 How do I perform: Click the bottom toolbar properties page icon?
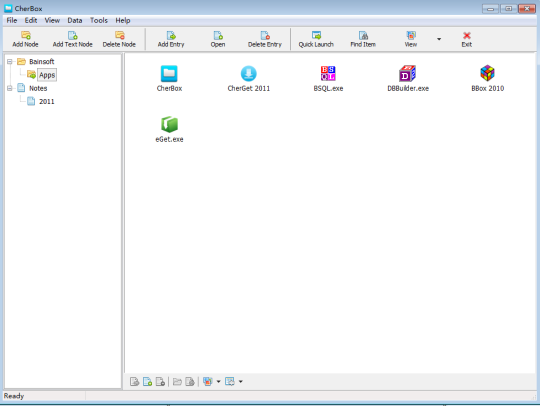(x=190, y=382)
